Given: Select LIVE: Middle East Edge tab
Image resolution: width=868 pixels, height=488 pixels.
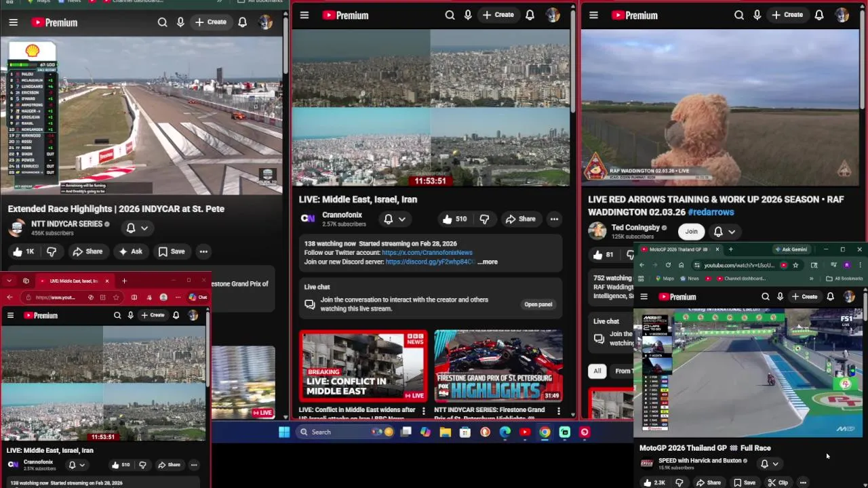Looking at the screenshot, I should pyautogui.click(x=74, y=281).
